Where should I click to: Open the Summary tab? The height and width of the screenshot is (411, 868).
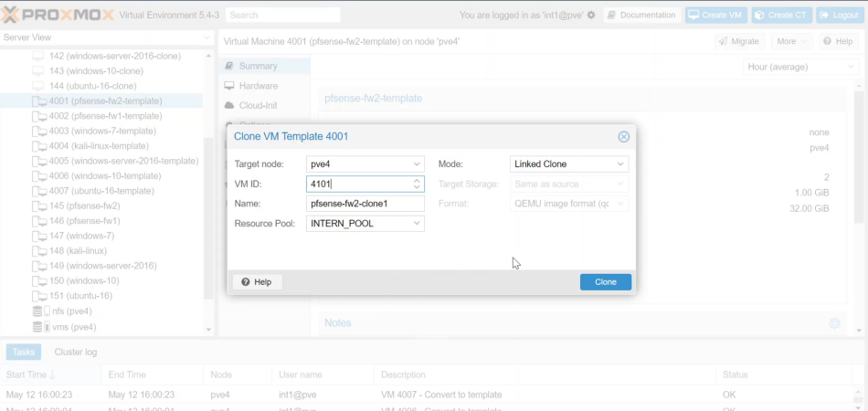(265, 66)
